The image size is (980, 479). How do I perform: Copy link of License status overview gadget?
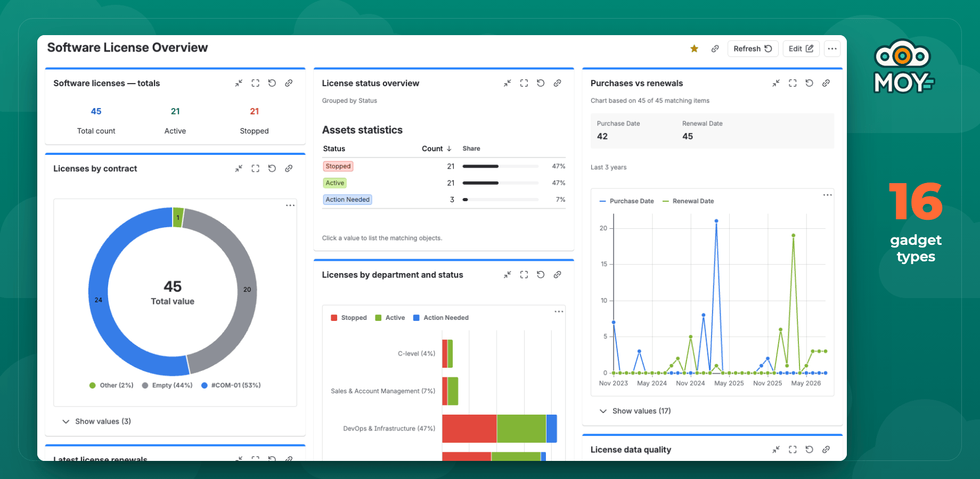557,83
